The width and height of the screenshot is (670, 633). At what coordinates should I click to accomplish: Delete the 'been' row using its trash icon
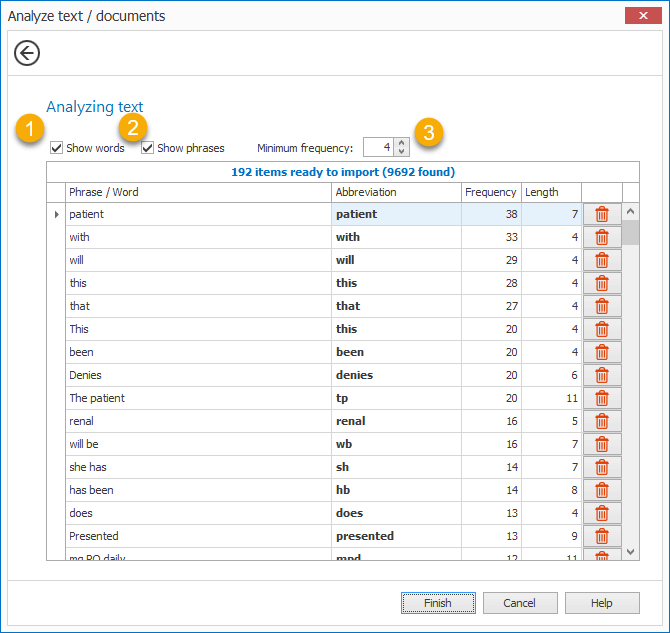pyautogui.click(x=602, y=352)
